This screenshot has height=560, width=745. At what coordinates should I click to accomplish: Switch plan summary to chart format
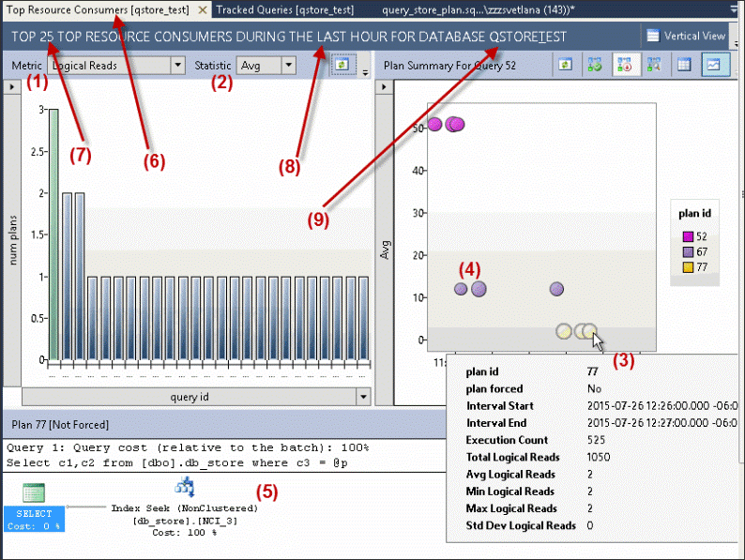pyautogui.click(x=715, y=65)
